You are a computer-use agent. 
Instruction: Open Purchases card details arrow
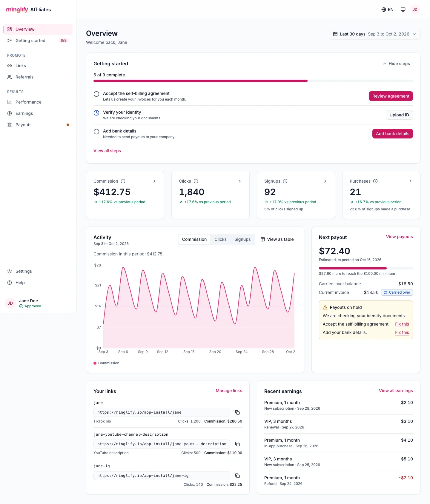pos(411,181)
